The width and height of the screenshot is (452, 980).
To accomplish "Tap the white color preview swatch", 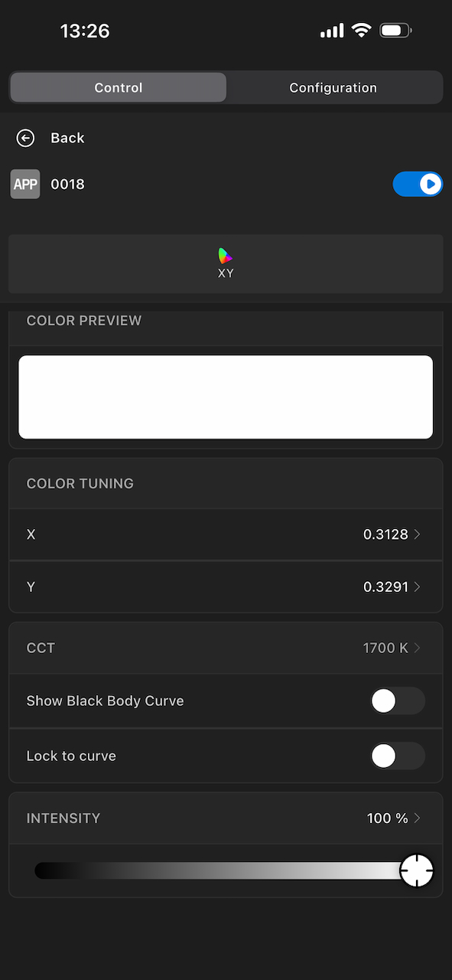I will (226, 397).
